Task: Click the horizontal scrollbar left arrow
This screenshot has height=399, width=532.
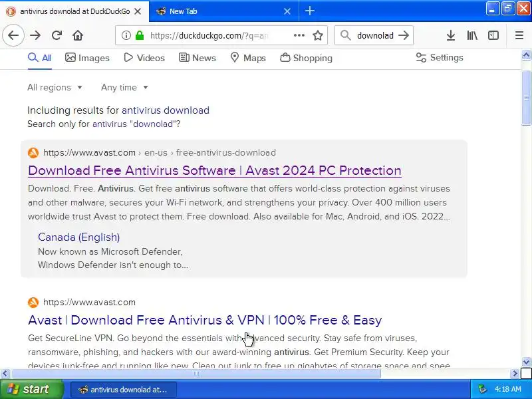Action: pyautogui.click(x=5, y=374)
